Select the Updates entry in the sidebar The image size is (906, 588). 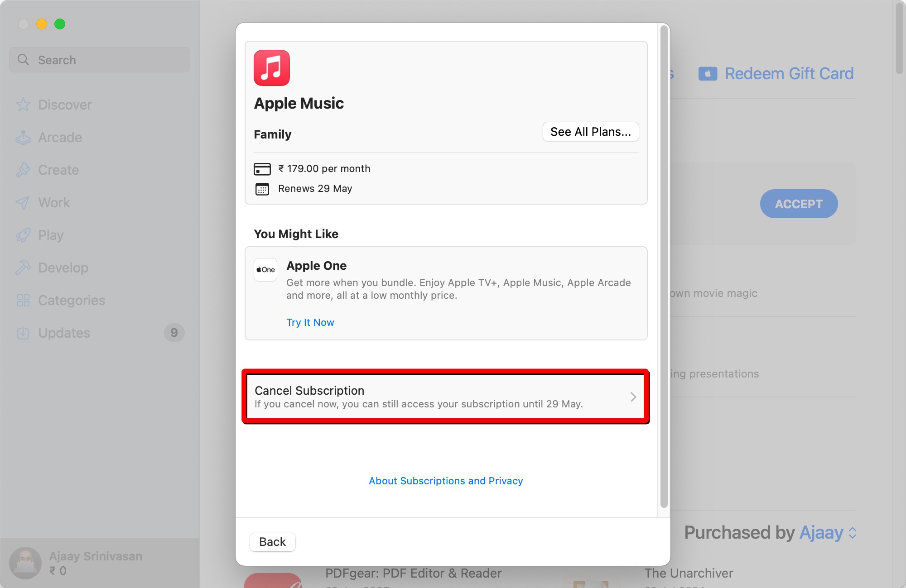click(64, 333)
